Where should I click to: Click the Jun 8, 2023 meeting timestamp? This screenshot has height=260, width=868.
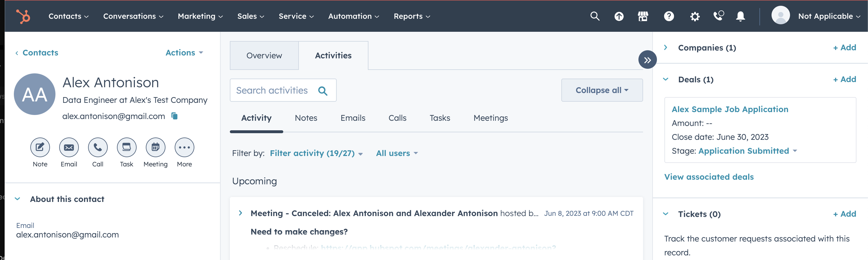point(589,213)
